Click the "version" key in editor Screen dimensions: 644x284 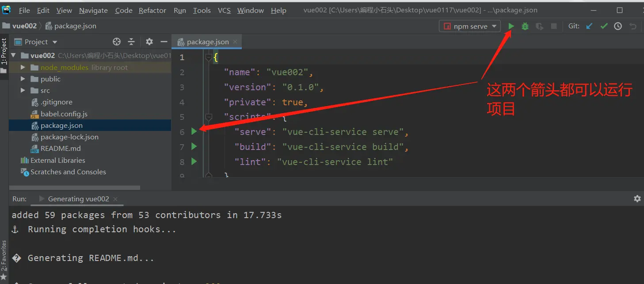point(248,87)
